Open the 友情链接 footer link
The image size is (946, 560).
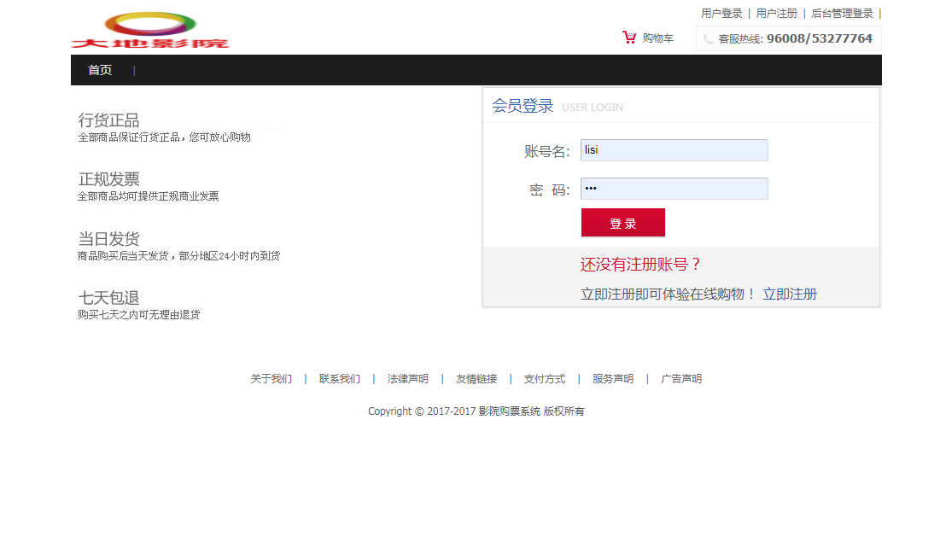pyautogui.click(x=476, y=378)
